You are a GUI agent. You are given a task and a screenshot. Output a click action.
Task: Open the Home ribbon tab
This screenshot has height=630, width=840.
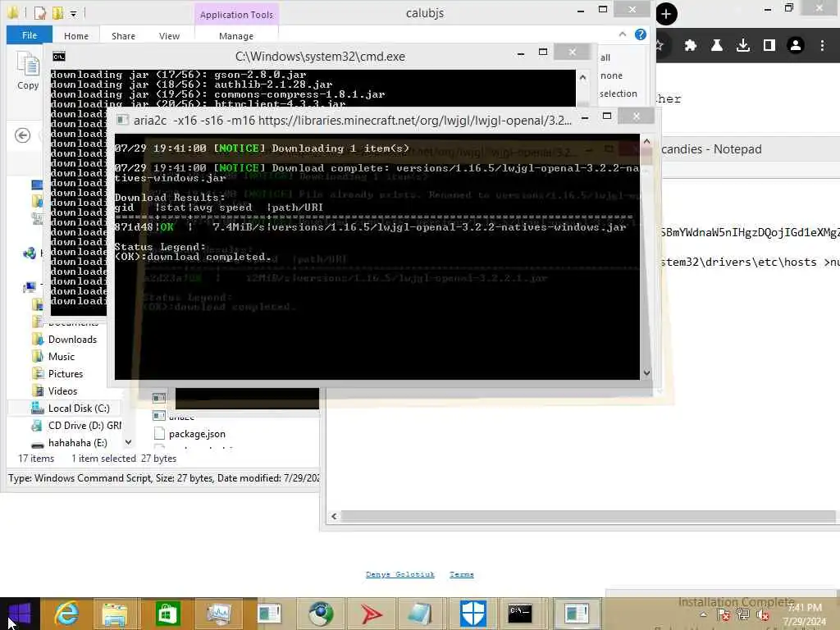(x=76, y=36)
